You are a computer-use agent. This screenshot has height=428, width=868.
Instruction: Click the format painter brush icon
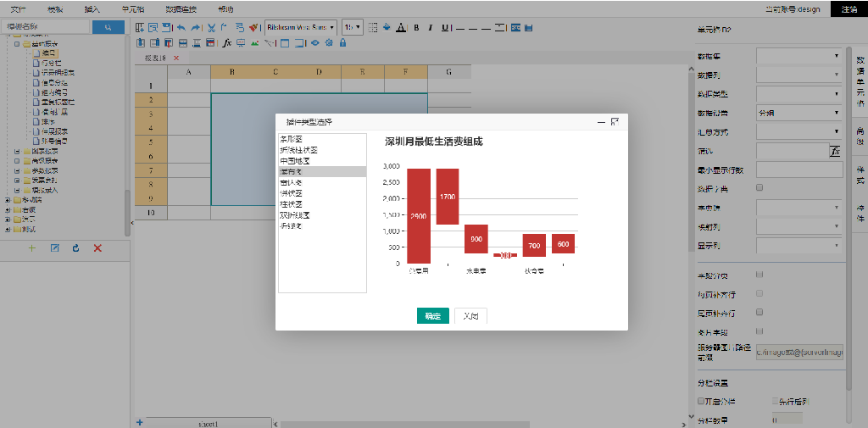click(x=253, y=27)
